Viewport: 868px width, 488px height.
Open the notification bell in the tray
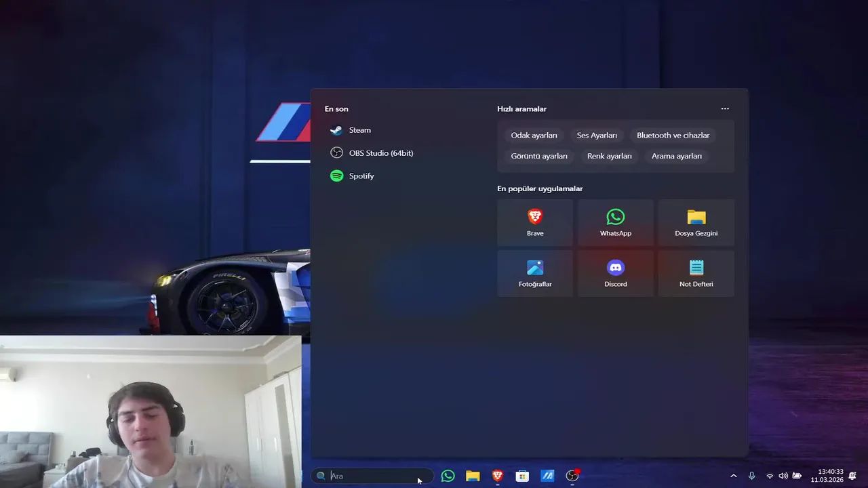(852, 476)
